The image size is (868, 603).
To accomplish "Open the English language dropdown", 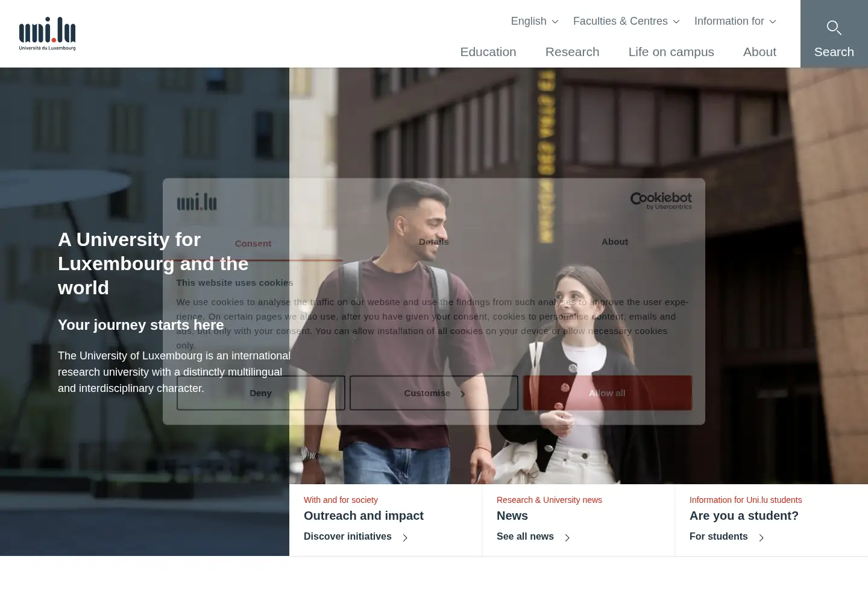I will click(x=535, y=21).
